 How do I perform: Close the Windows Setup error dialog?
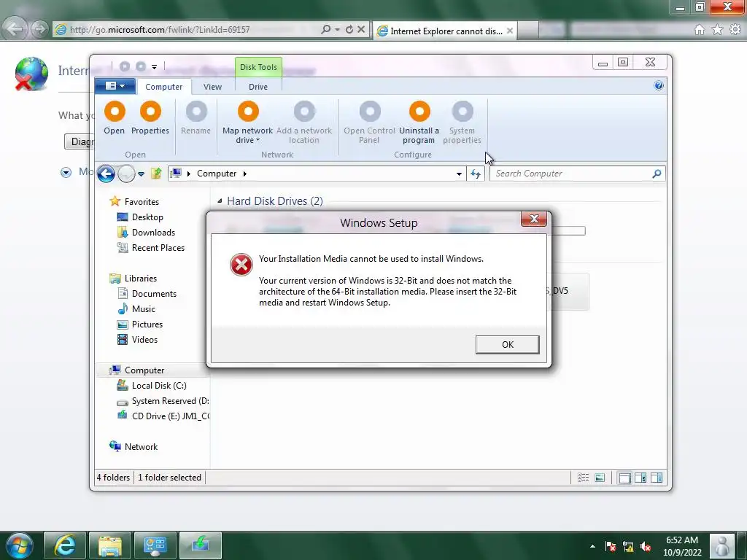point(534,219)
